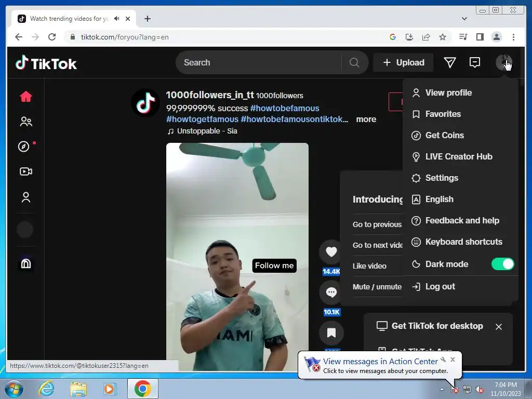Click the search magnifier icon

click(x=354, y=62)
